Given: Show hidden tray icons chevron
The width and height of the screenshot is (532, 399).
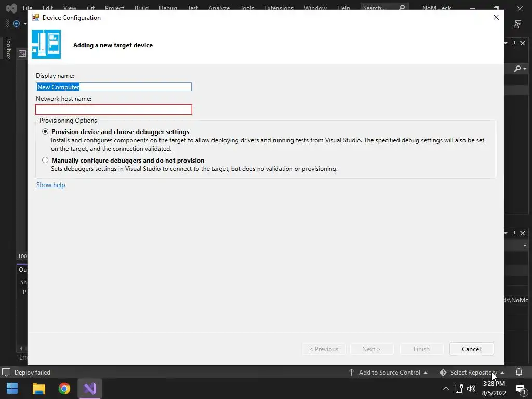Looking at the screenshot, I should (446, 389).
